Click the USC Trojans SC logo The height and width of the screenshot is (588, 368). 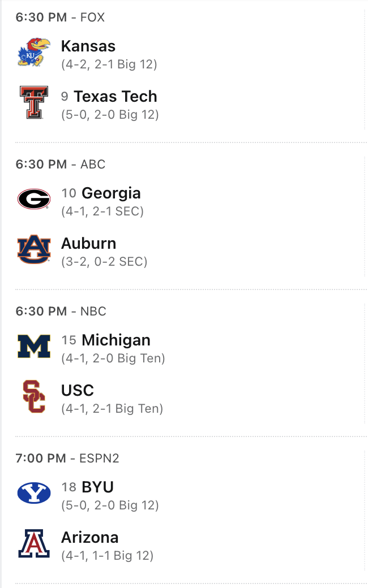point(33,396)
